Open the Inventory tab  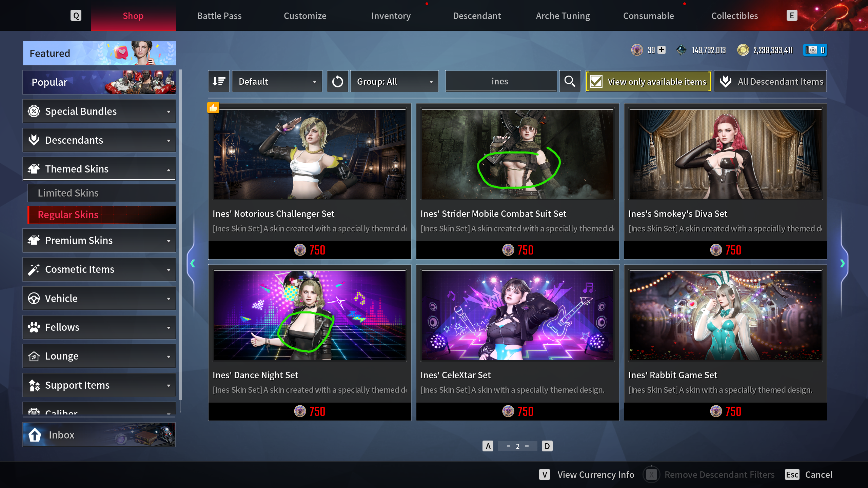[x=391, y=16]
